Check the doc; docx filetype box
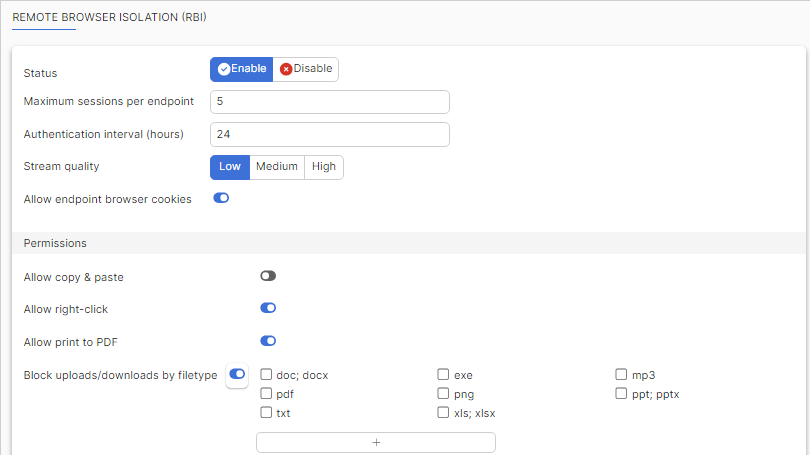Image resolution: width=810 pixels, height=455 pixels. click(x=267, y=375)
